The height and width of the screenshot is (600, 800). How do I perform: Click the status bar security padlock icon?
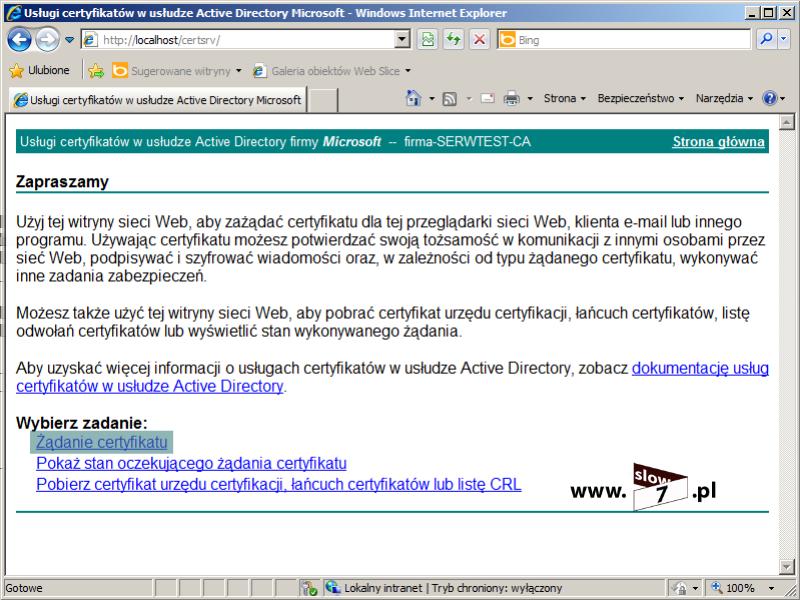coord(681,588)
